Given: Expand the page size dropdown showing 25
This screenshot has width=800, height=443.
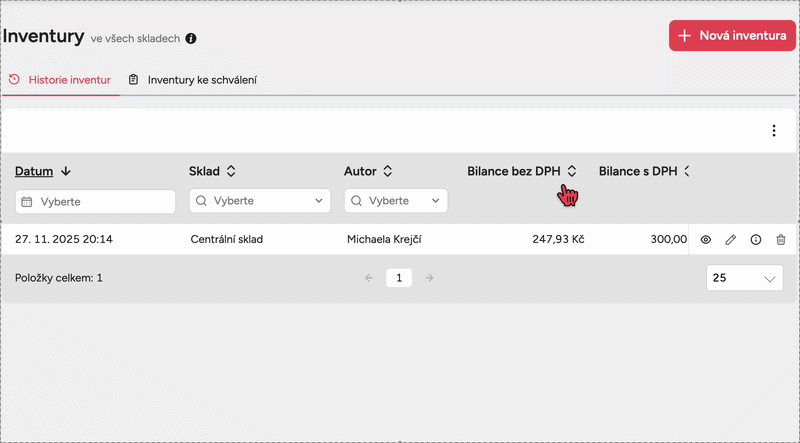Looking at the screenshot, I should point(745,278).
